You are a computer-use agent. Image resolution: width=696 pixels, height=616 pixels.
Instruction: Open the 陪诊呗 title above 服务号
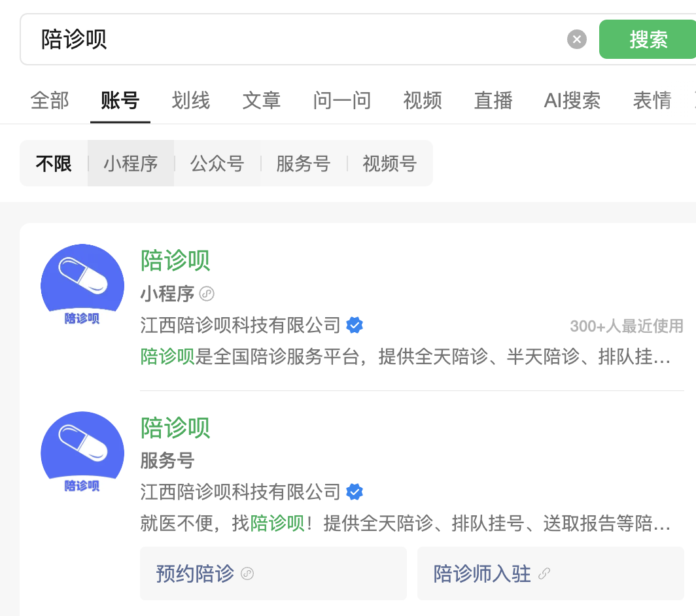pyautogui.click(x=175, y=428)
